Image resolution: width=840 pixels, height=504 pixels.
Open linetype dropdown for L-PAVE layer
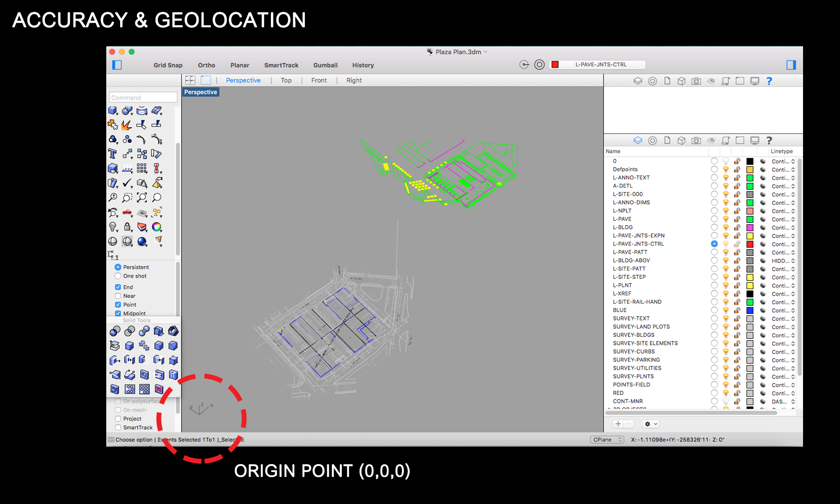(783, 219)
